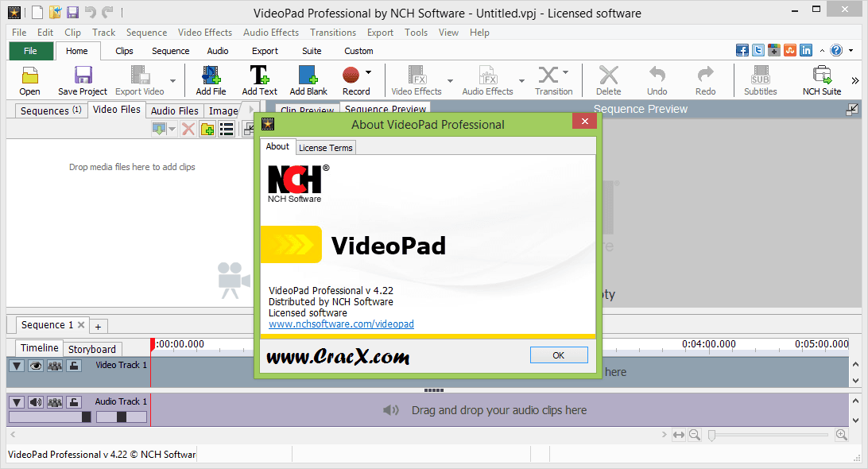
Task: Share via the StumbleUpon icon
Action: point(790,50)
